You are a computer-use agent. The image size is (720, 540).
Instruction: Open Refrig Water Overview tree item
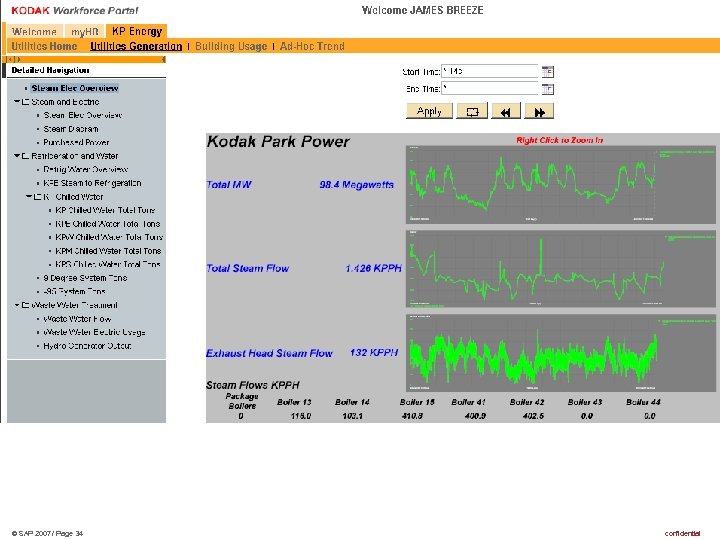(85, 169)
